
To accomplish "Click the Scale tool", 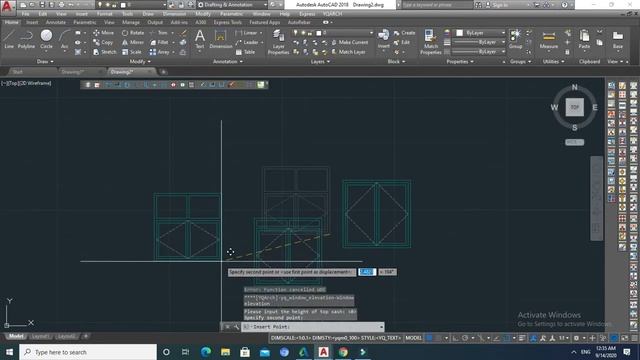I will pyautogui.click(x=132, y=52).
